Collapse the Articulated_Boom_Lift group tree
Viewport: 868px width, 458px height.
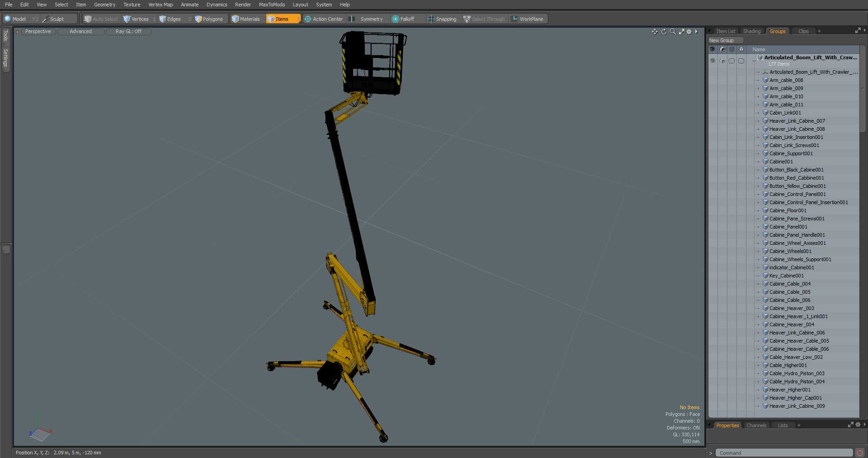pos(754,61)
